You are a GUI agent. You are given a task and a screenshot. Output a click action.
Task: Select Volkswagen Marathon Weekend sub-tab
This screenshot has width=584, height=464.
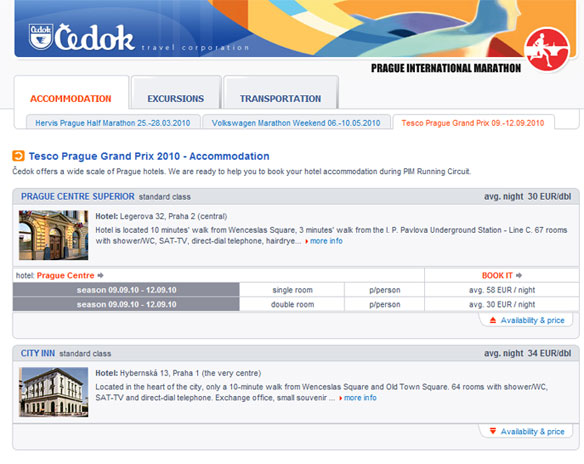click(x=296, y=123)
